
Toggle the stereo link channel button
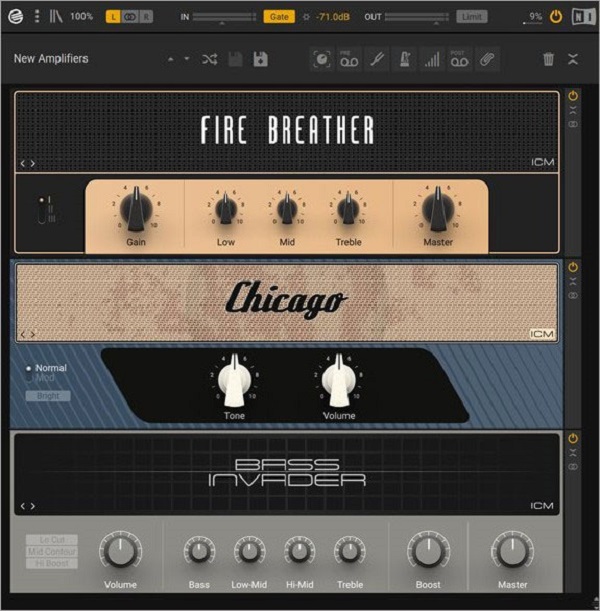point(130,17)
